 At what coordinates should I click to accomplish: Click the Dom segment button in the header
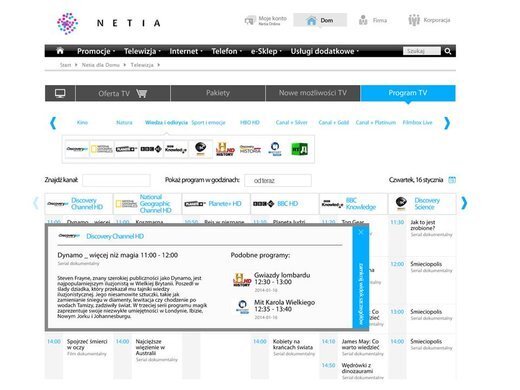(320, 20)
